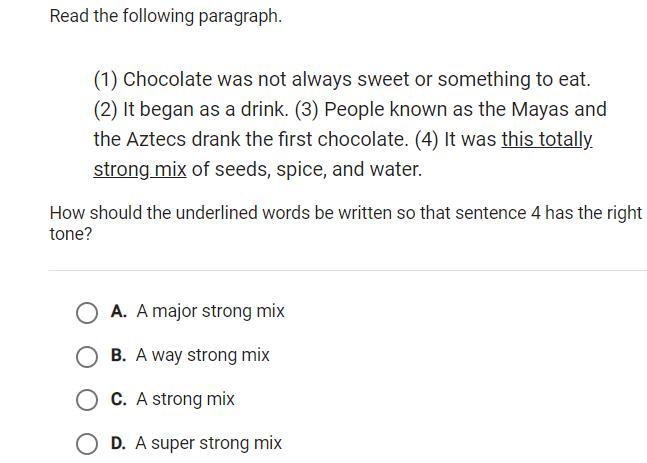647x463 pixels.
Task: Click the underlined words 'strong mix' in paragraph
Action: pos(140,170)
